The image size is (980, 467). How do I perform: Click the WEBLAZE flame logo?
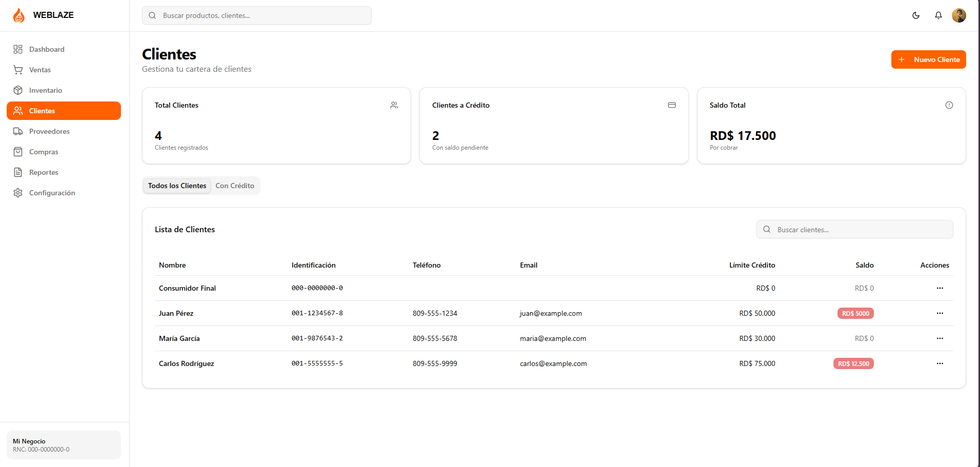click(19, 15)
